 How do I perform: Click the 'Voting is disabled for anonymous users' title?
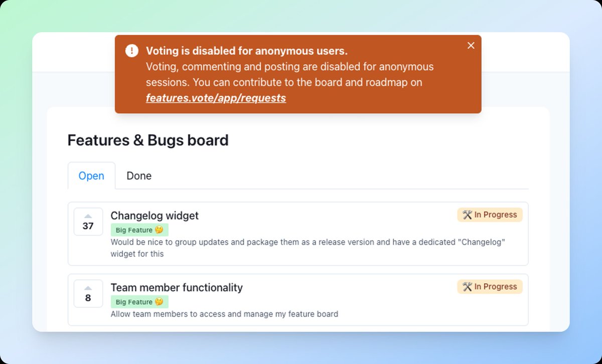(247, 51)
